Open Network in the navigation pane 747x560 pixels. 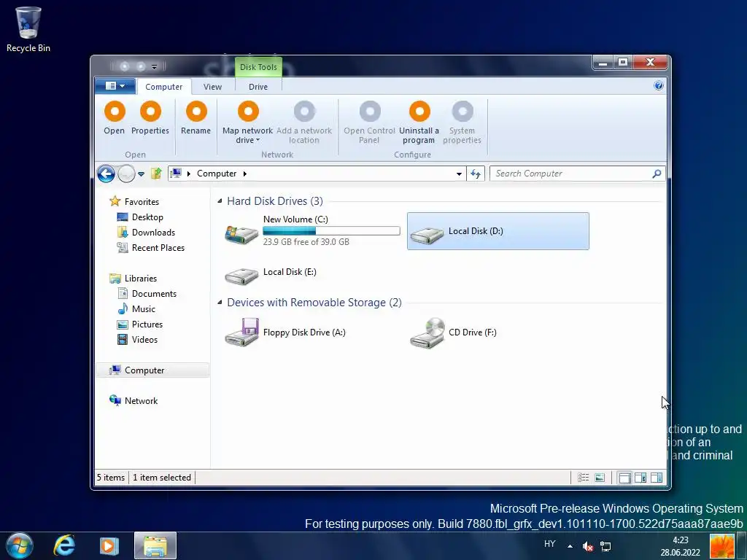point(141,401)
